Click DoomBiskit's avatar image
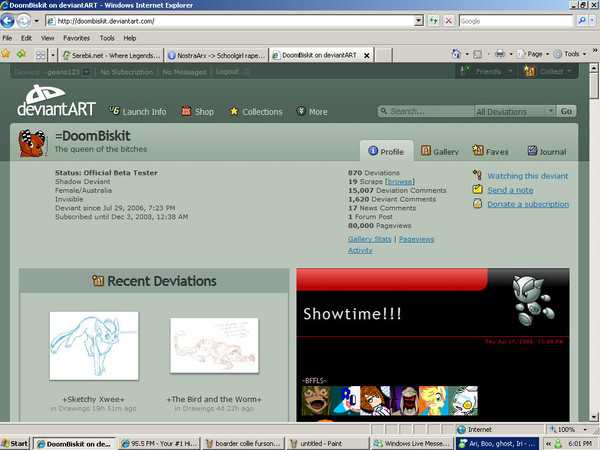 [x=33, y=143]
